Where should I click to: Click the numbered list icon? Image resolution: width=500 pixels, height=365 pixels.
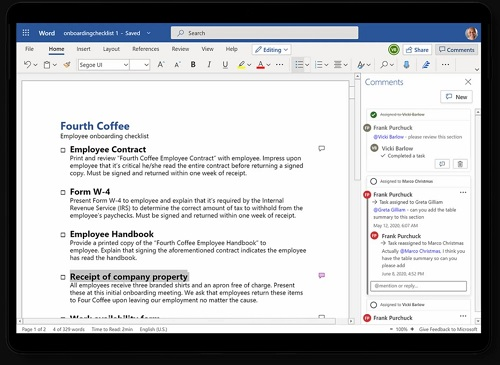319,64
